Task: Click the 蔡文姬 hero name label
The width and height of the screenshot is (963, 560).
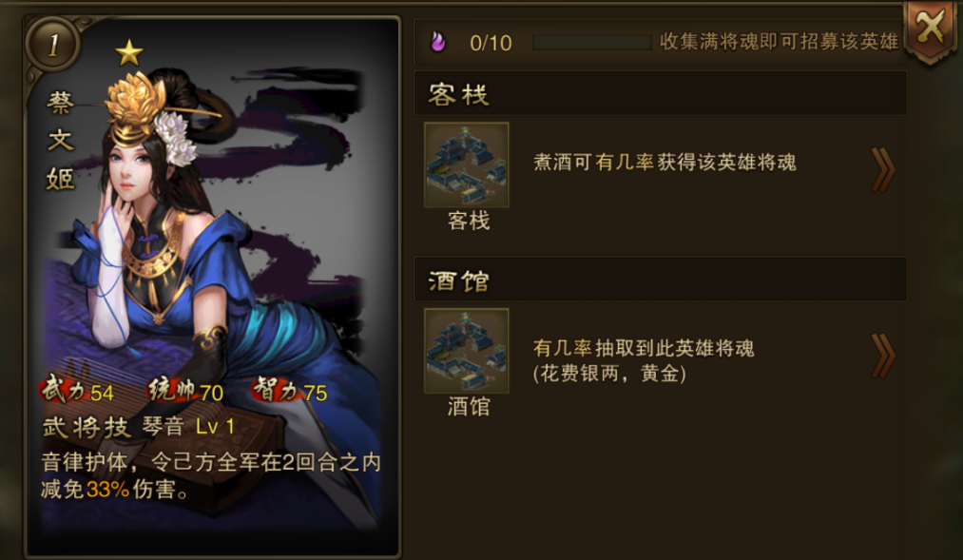Action: click(x=60, y=141)
